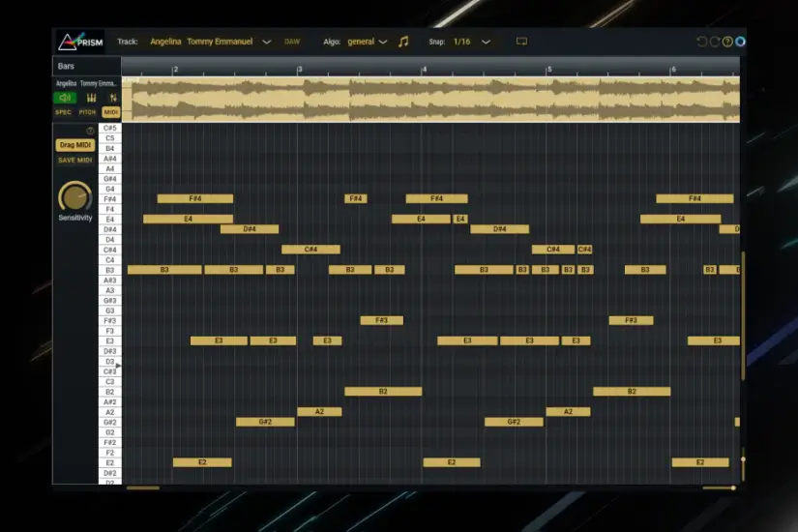The width and height of the screenshot is (798, 532).
Task: Click bar 4 marker on timeline ruler
Action: pos(425,70)
